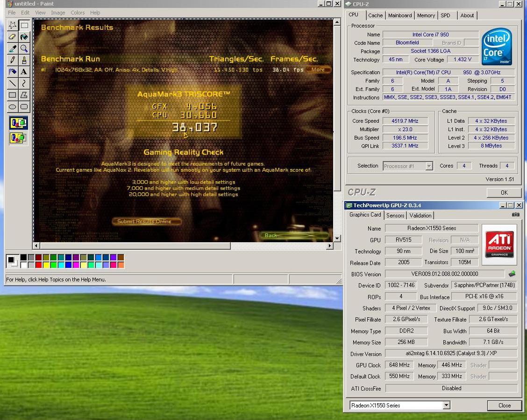
Task: Pick the bright red color swatch
Action: [x=39, y=265]
